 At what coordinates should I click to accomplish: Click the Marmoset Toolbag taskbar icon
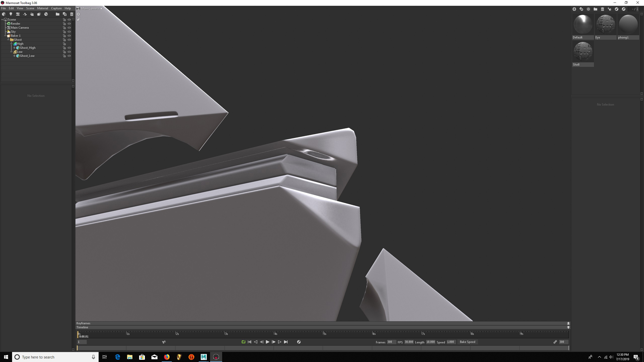pyautogui.click(x=216, y=357)
